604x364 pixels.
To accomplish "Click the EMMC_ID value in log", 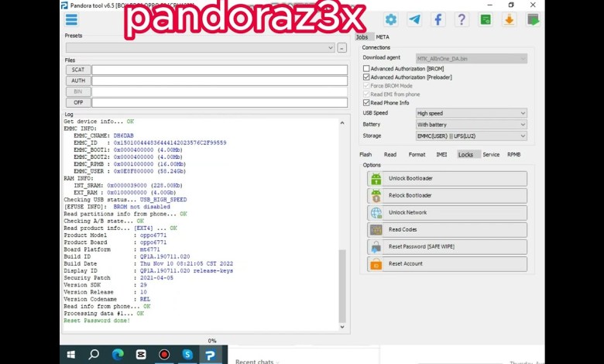I will [x=170, y=143].
